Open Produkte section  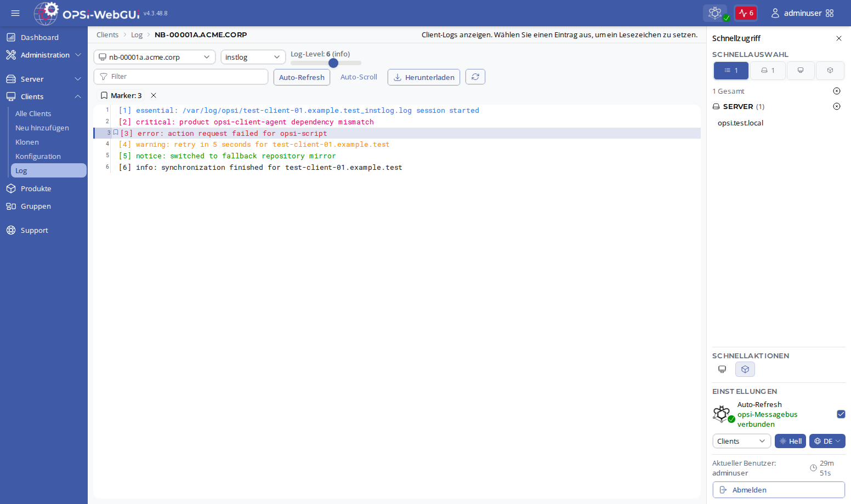point(44,188)
